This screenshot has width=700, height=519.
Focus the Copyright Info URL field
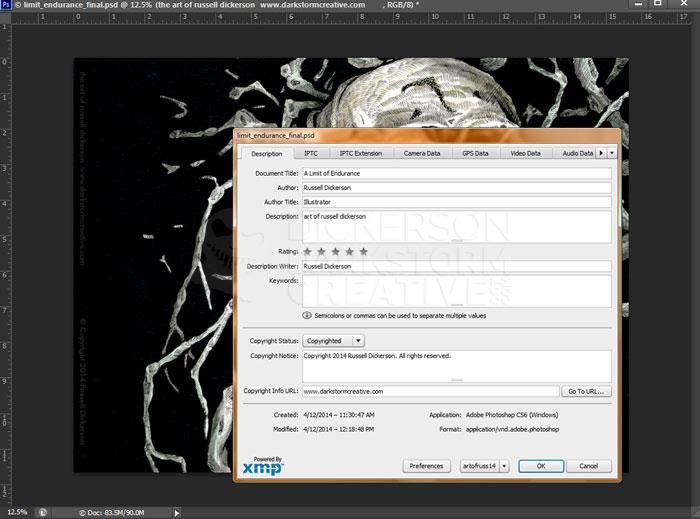430,391
